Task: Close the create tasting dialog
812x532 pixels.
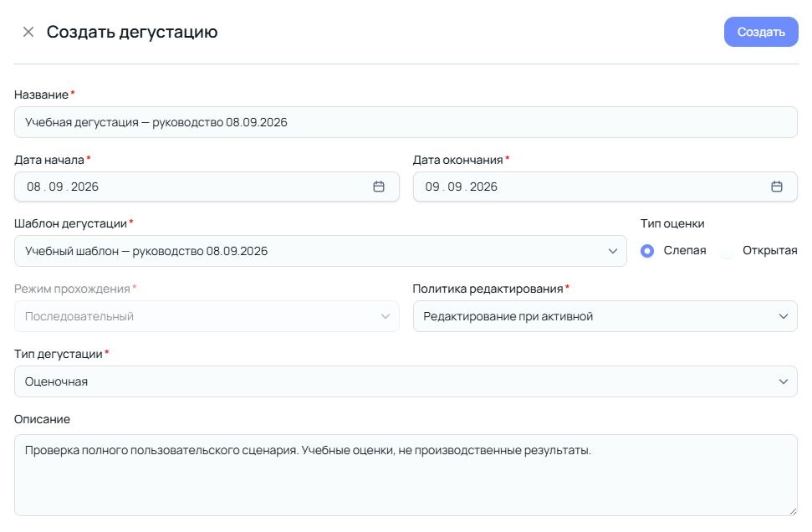Action: pos(28,32)
